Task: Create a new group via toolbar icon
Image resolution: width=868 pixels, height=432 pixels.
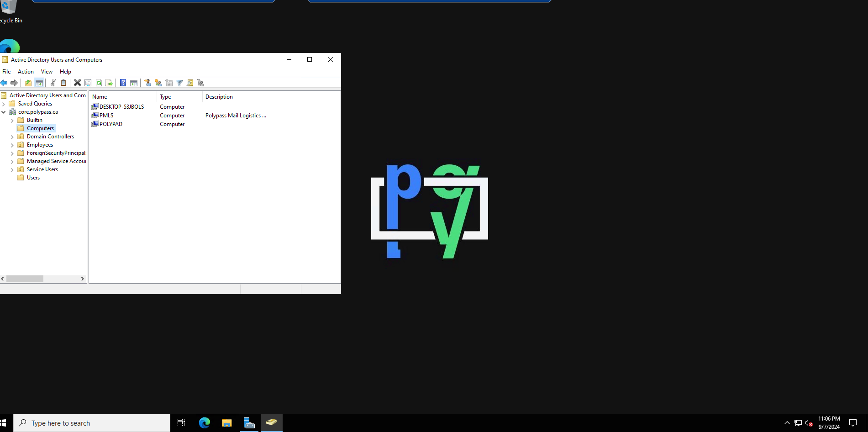Action: pos(158,83)
